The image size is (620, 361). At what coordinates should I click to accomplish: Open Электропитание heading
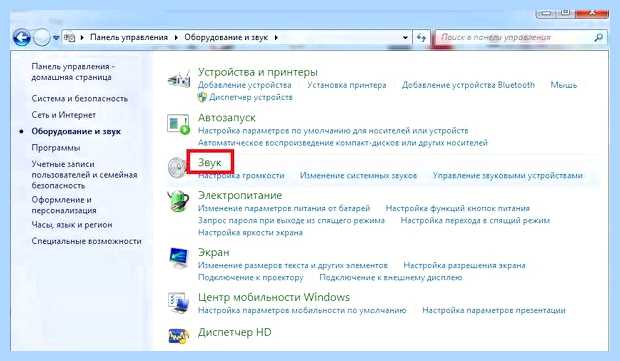240,195
